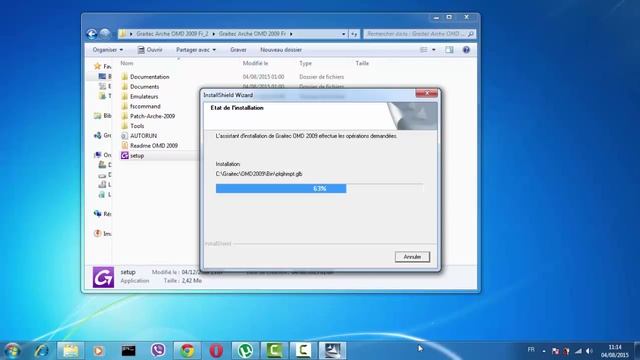Click the Documentation folder icon
Image resolution: width=640 pixels, height=360 pixels.
pos(124,76)
